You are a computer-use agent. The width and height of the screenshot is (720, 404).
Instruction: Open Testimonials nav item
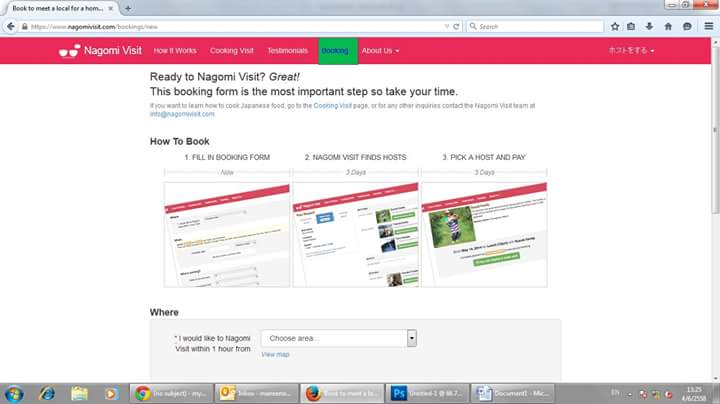287,50
